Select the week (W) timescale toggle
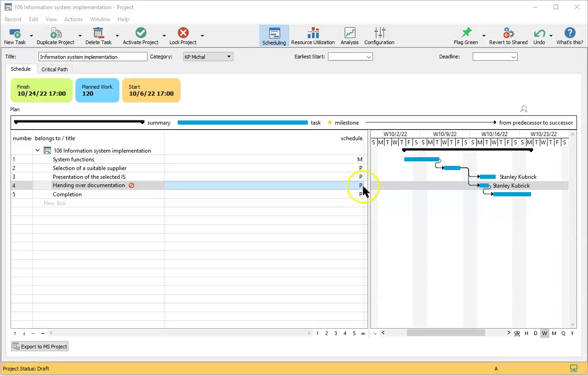Image resolution: width=588 pixels, height=376 pixels. (545, 333)
